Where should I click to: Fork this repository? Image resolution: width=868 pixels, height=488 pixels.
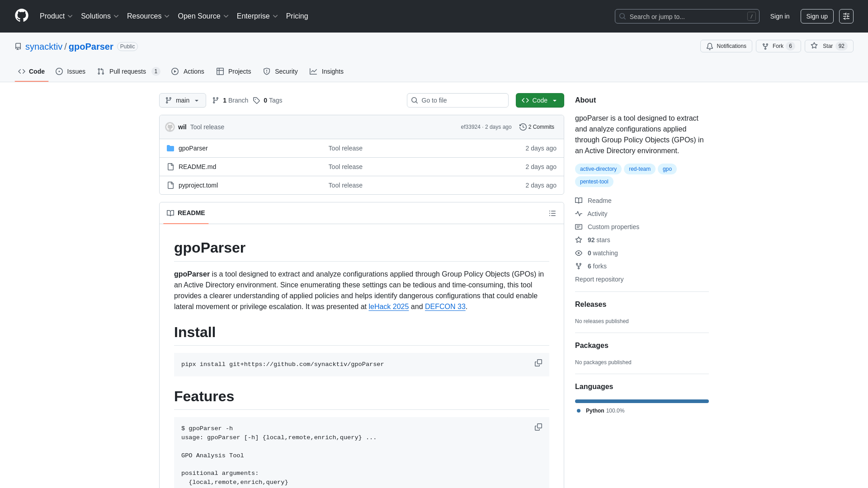click(778, 46)
